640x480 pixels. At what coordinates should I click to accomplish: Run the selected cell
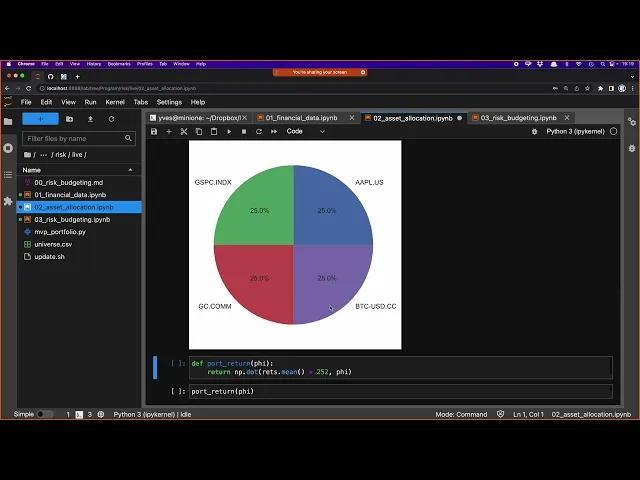229,131
